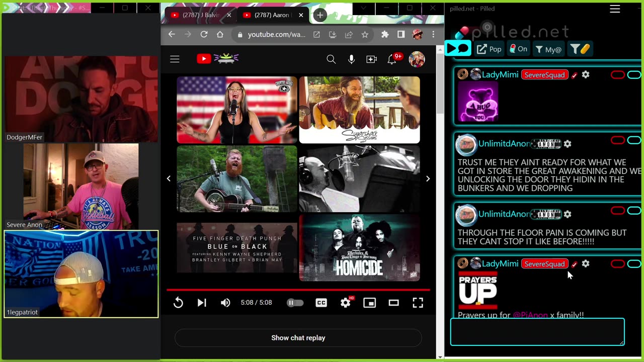
Task: Open the browser extensions puzzle icon
Action: (385, 34)
